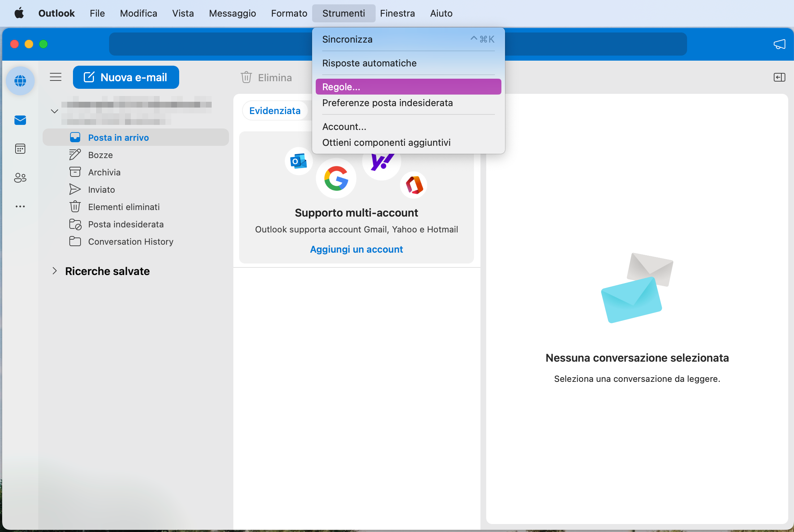Click the Outlook logo icon
Viewport: 794px width, 532px height.
[299, 161]
